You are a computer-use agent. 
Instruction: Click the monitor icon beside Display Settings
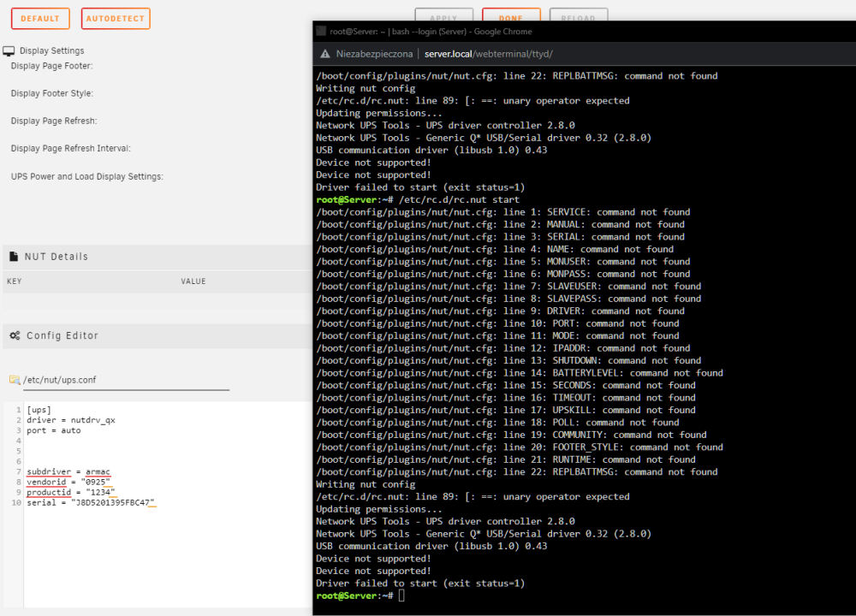[9, 51]
